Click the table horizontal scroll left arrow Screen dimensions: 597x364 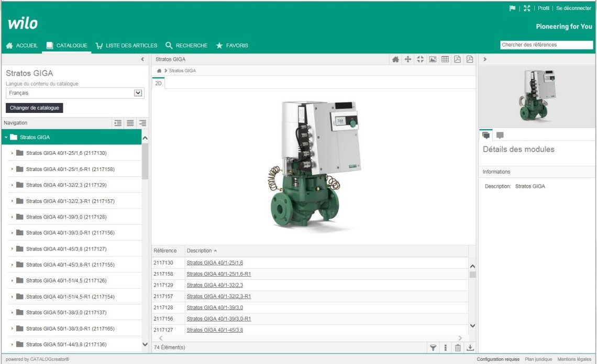161,338
